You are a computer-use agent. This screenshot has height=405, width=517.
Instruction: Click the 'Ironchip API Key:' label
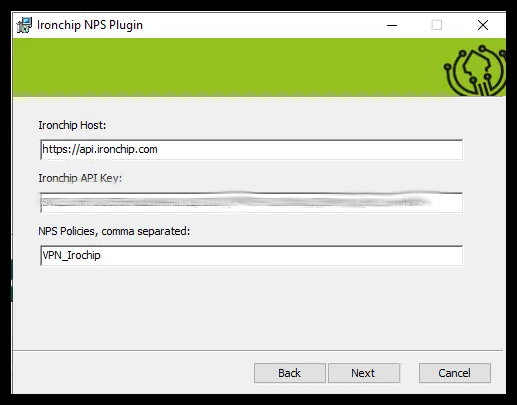[x=80, y=178]
